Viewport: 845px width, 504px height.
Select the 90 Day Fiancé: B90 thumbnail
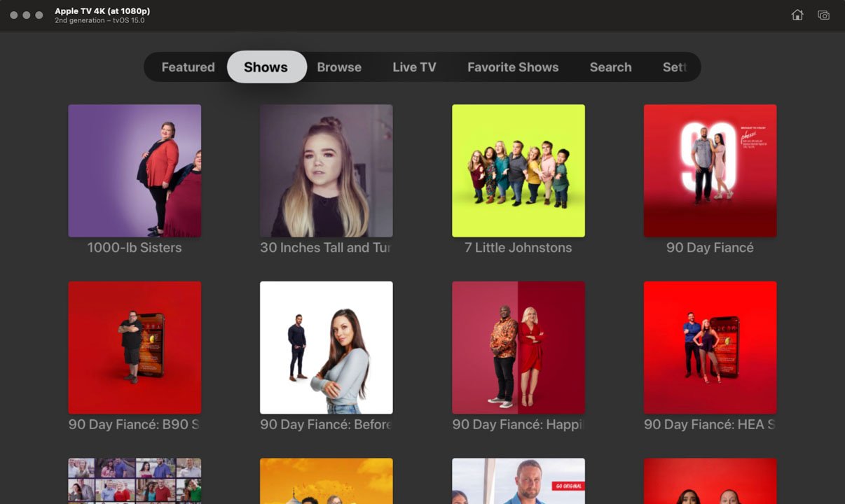(135, 347)
